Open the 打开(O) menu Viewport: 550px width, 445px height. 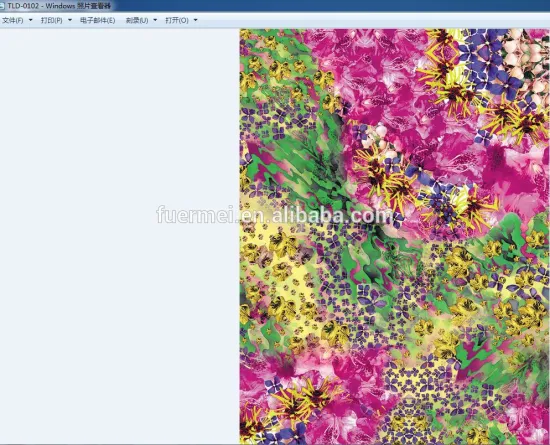point(177,20)
